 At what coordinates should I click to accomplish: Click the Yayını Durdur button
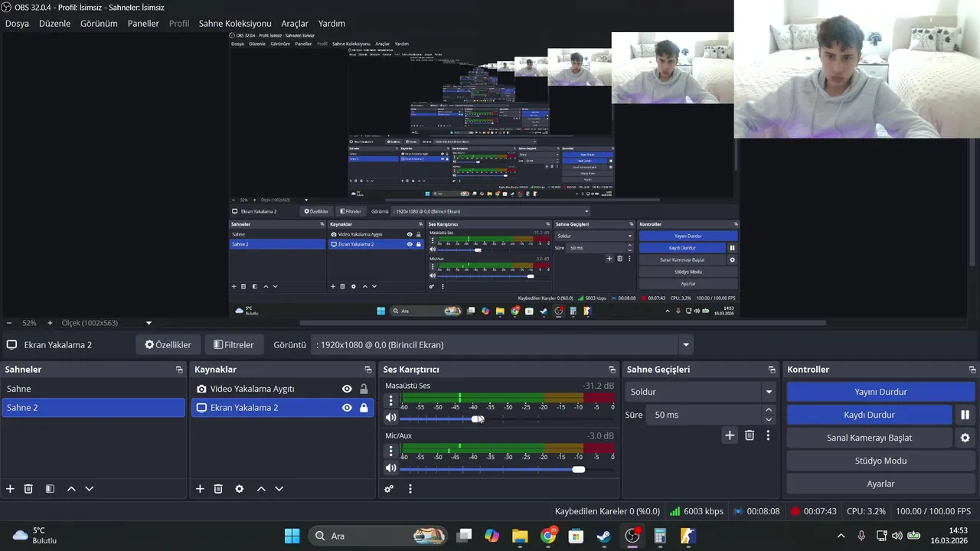pyautogui.click(x=880, y=392)
